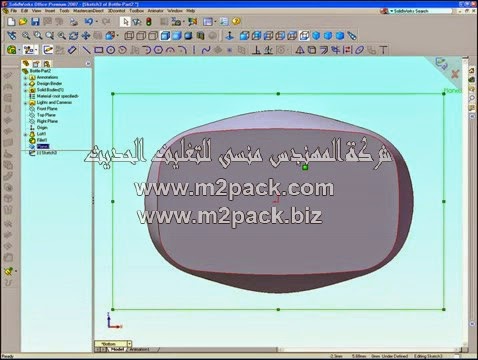
Task: Expand the Design Binder node
Action: tap(25, 84)
